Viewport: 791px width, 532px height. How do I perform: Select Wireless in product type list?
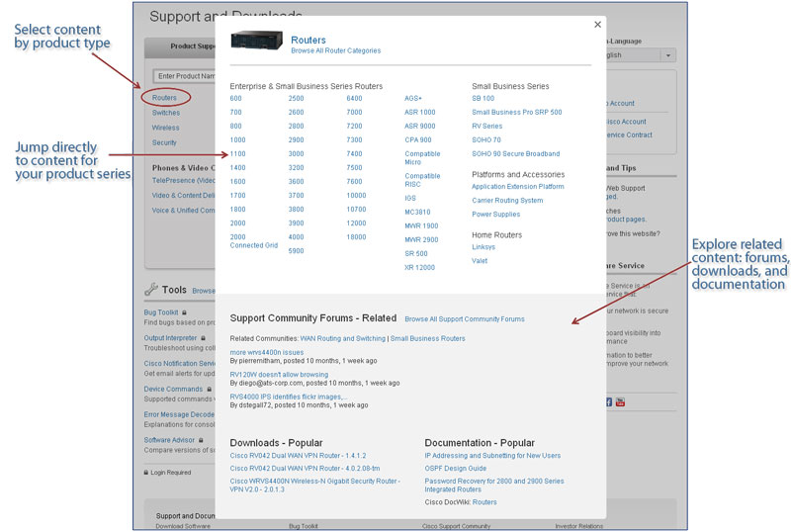coord(165,128)
